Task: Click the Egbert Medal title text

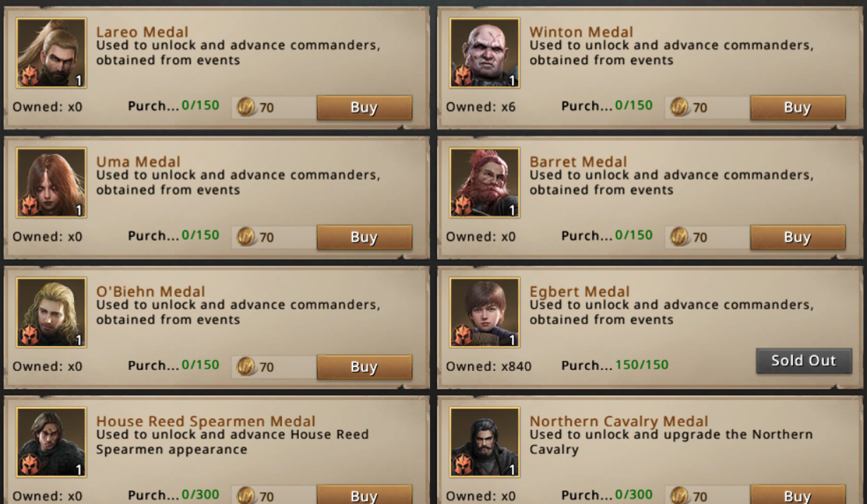Action: [579, 291]
